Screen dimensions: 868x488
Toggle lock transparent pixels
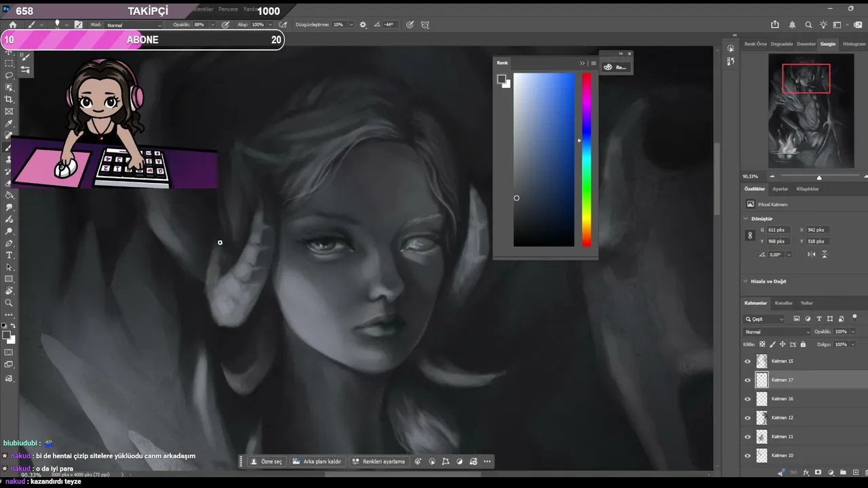click(x=762, y=344)
